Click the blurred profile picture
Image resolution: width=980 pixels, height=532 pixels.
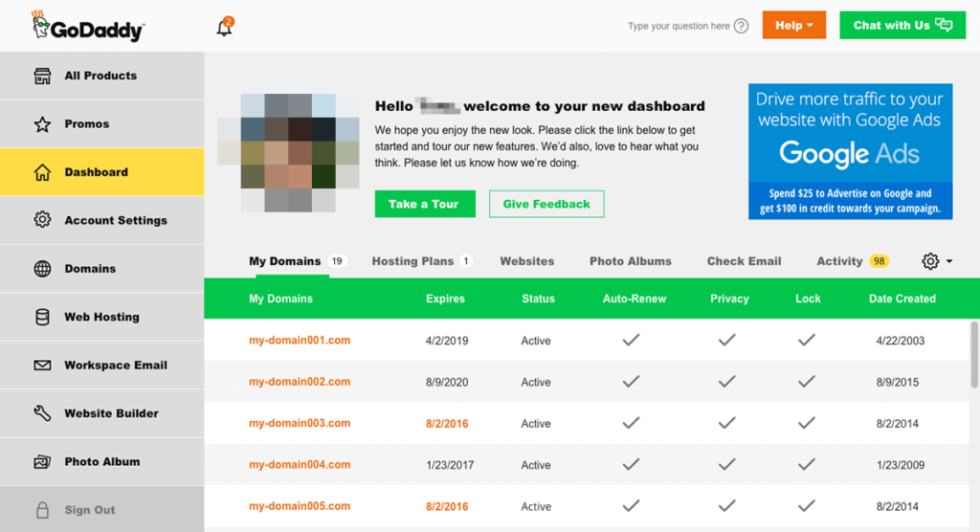pos(288,142)
